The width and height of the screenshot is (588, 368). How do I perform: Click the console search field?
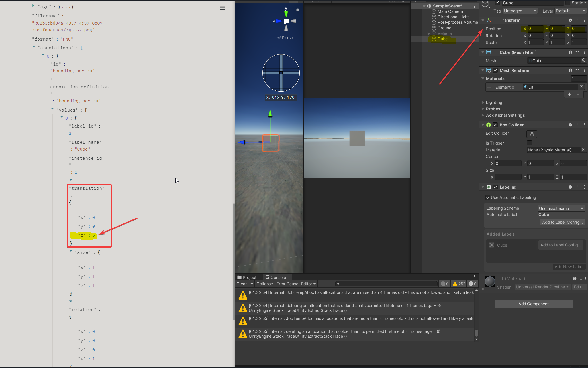click(386, 284)
